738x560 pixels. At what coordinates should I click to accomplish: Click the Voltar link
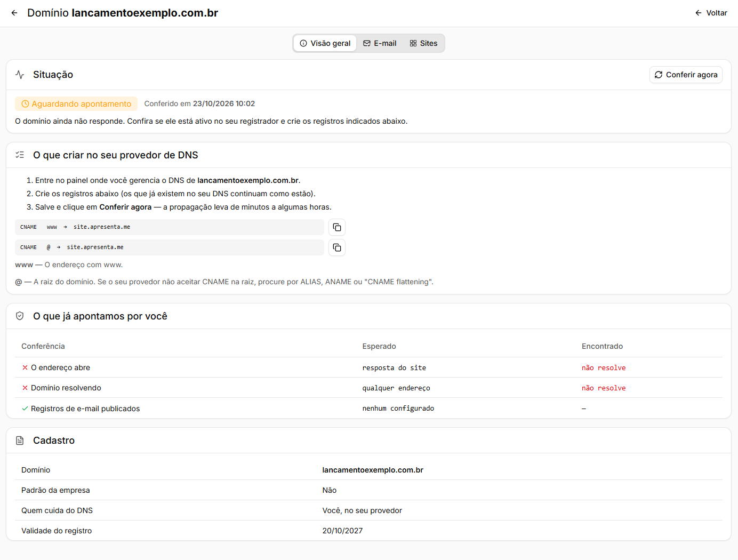711,13
